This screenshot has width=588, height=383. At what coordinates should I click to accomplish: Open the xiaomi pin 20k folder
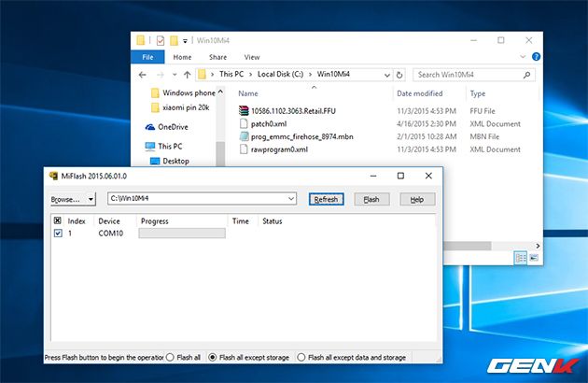pos(180,107)
